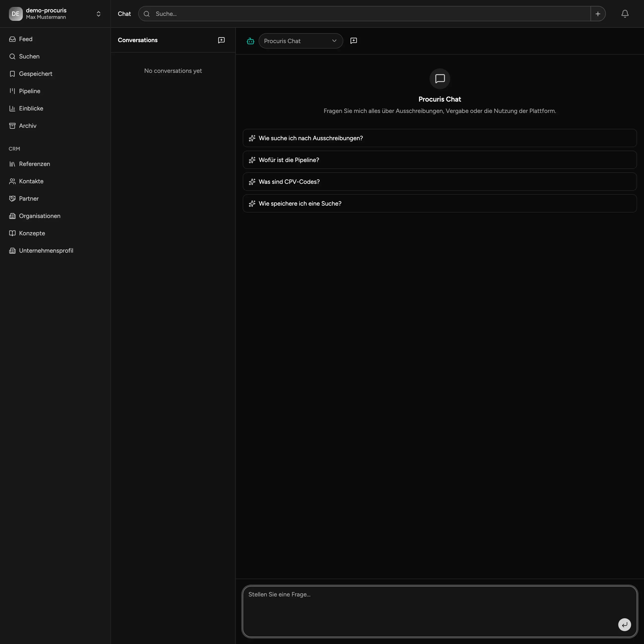This screenshot has width=644, height=644.
Task: Click into the top 'Suche...' search field
Action: pos(364,14)
